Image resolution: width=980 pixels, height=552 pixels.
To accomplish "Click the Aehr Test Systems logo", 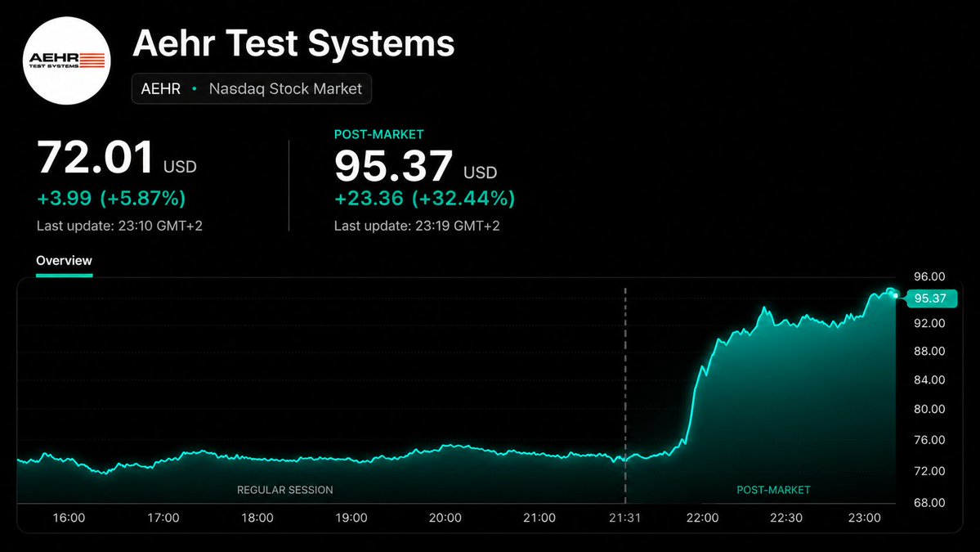I will point(67,61).
